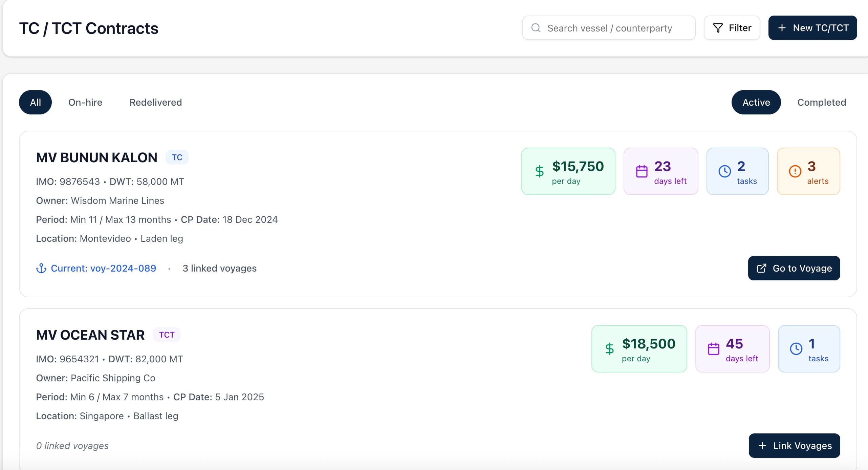The width and height of the screenshot is (868, 470).
Task: Click the calendar icon beside 45 days left
Action: tap(713, 349)
